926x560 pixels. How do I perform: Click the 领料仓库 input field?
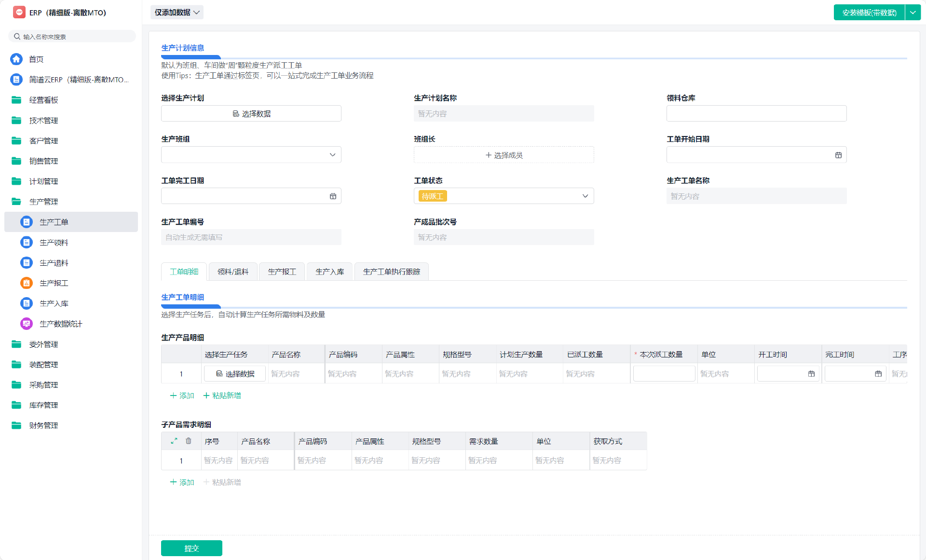click(756, 114)
